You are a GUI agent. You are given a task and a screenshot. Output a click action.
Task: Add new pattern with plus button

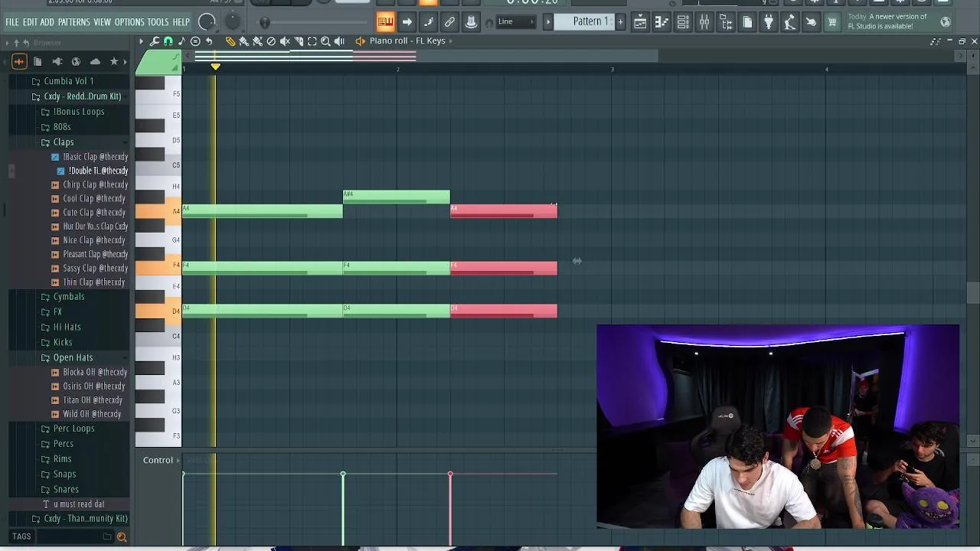pyautogui.click(x=620, y=21)
